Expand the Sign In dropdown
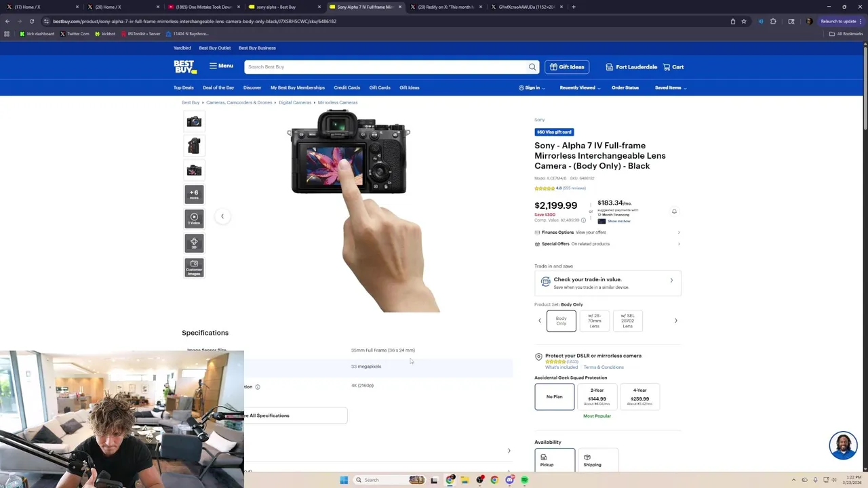868x488 pixels. click(532, 87)
